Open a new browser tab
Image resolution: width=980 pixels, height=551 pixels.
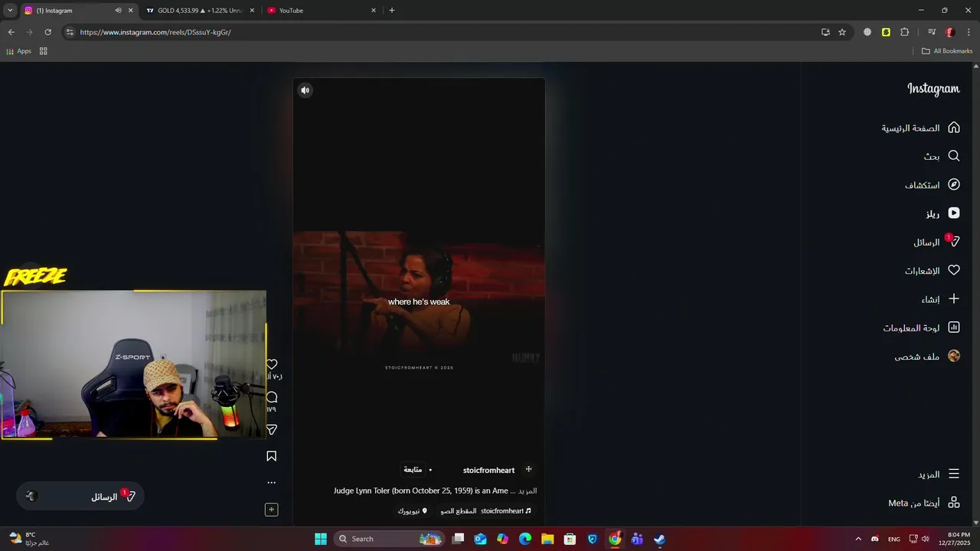click(x=392, y=11)
